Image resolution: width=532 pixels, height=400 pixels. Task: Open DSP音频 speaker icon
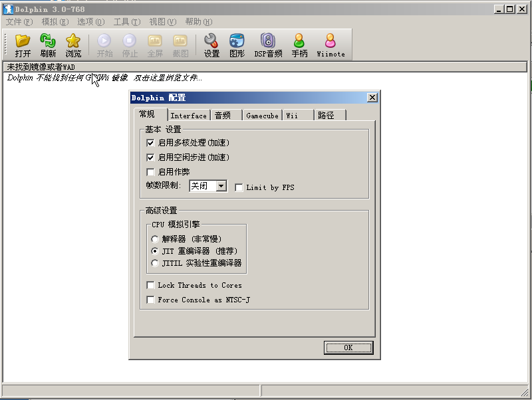268,45
